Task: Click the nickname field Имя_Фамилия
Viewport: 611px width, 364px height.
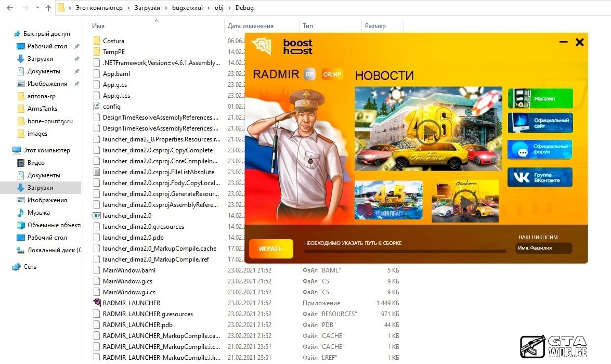Action: point(543,248)
